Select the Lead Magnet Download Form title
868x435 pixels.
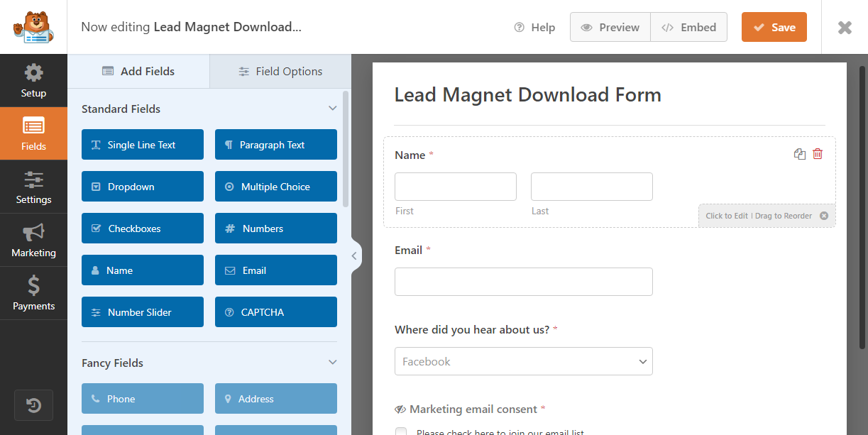[528, 95]
